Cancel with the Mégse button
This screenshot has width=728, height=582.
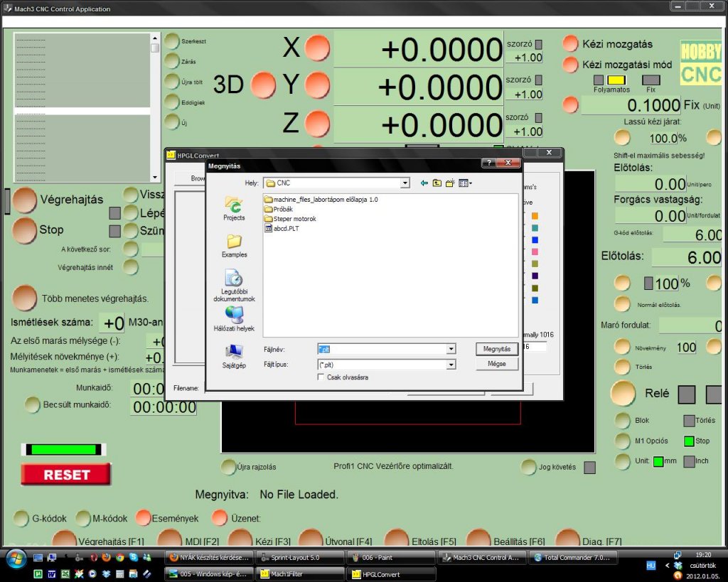coord(497,364)
